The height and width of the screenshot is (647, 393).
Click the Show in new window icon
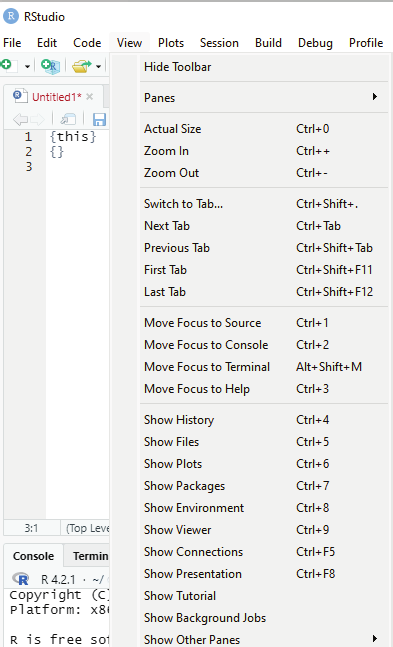(x=68, y=120)
